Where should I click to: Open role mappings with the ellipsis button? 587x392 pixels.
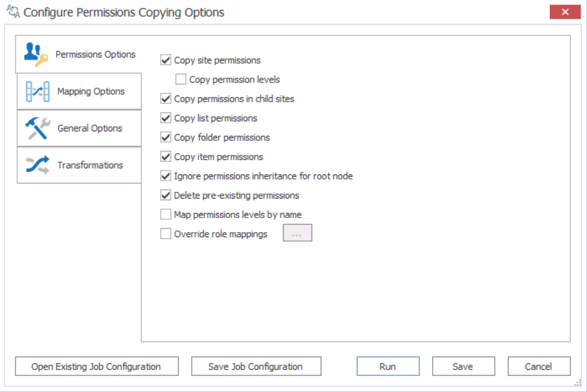tap(297, 233)
